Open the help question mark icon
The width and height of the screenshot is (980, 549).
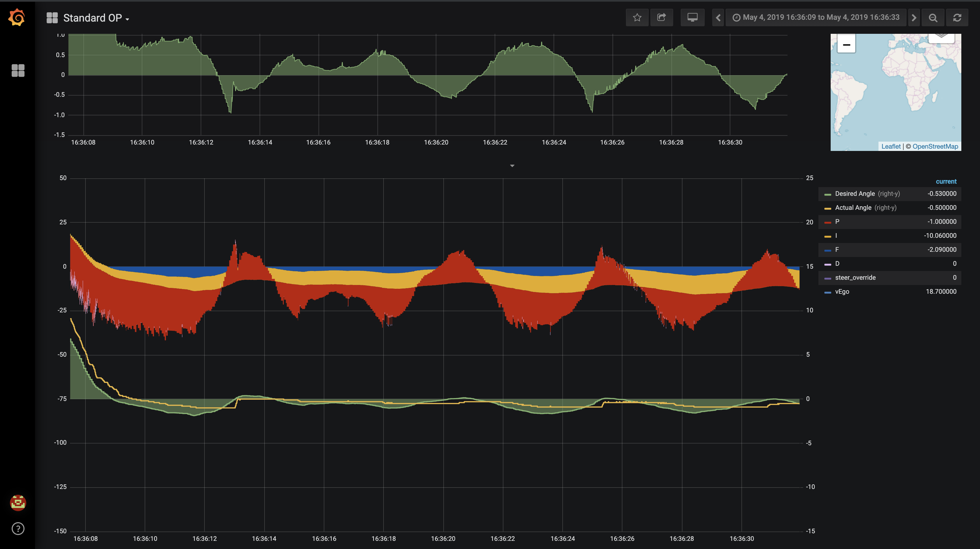(18, 529)
